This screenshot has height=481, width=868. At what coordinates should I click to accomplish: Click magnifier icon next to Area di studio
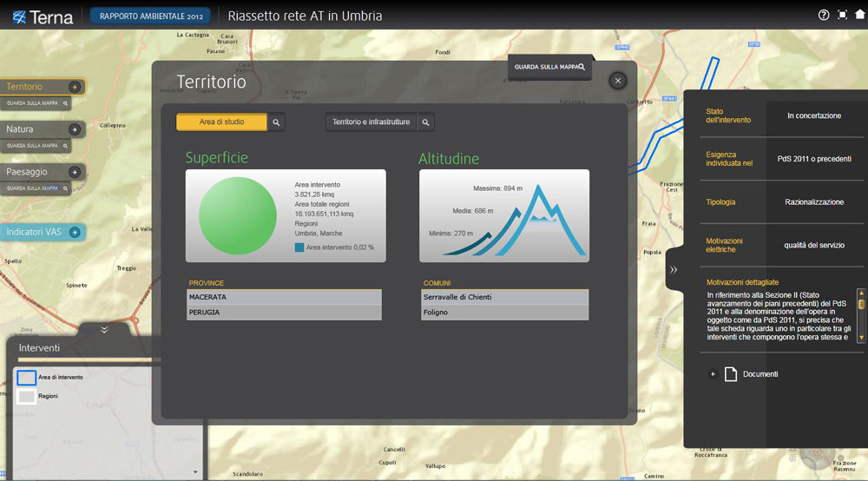pyautogui.click(x=276, y=122)
